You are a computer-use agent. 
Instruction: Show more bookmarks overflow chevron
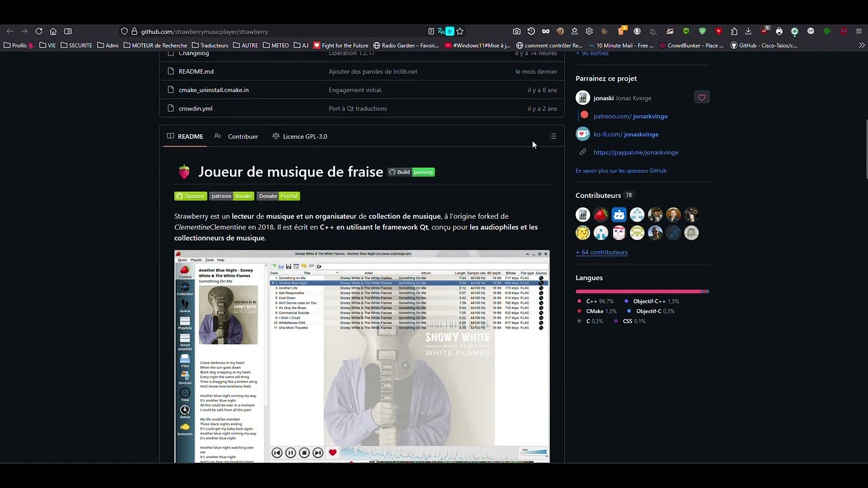(x=862, y=45)
